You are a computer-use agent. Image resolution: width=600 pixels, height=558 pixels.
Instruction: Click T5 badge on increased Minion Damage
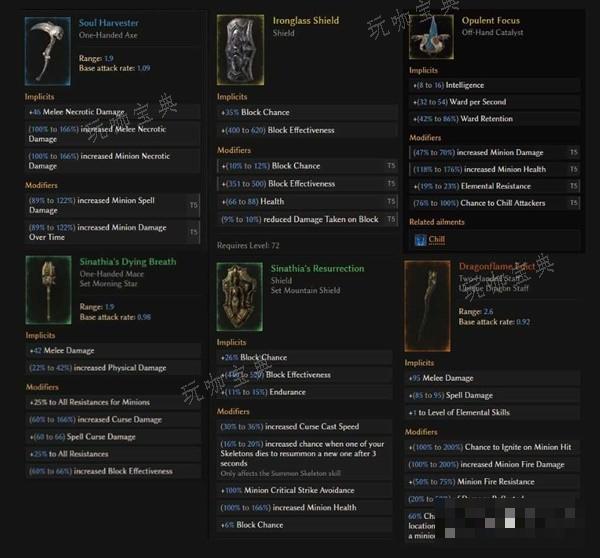[574, 152]
